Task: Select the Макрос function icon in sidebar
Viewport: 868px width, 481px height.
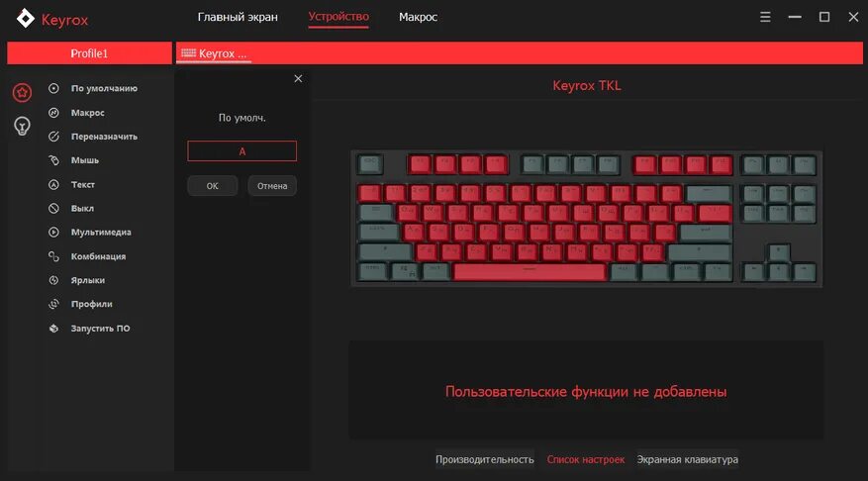Action: pos(53,113)
